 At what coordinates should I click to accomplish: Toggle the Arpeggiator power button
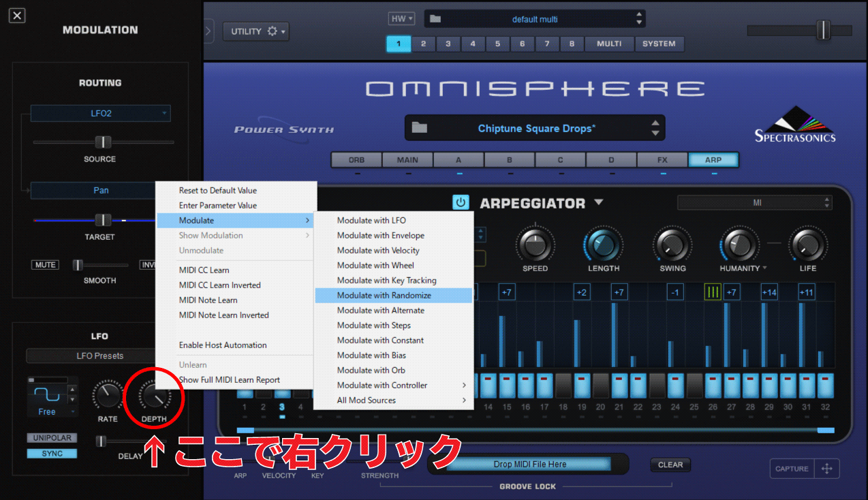(x=461, y=202)
